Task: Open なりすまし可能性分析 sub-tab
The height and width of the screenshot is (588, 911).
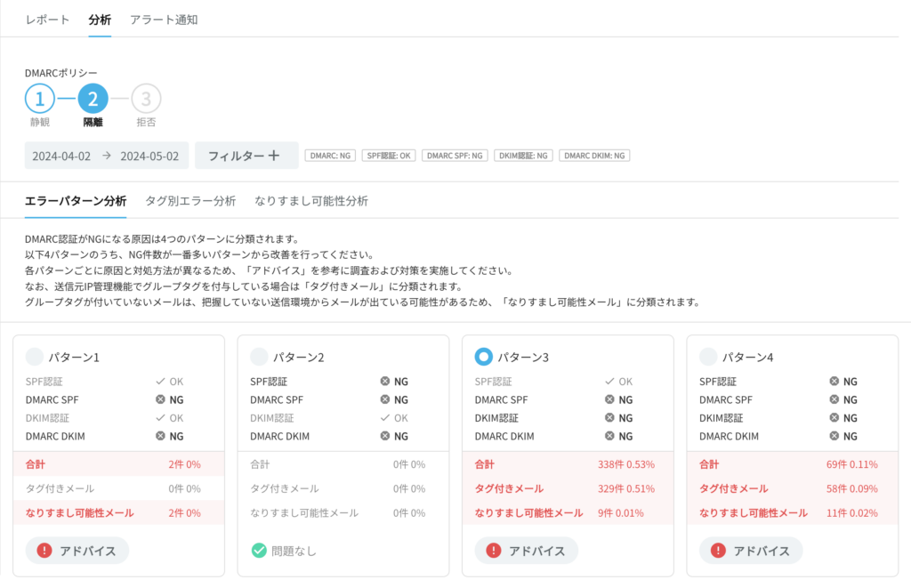Action: [311, 201]
